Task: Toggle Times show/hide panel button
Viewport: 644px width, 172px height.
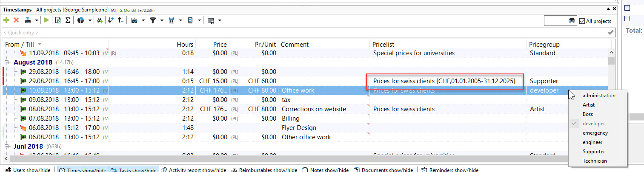Action: 83,170
